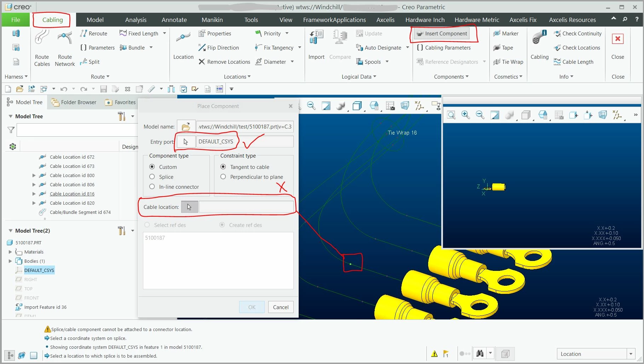Screen dimensions: 644x364
Task: Click the Entry port selection arrow button
Action: pyautogui.click(x=186, y=141)
